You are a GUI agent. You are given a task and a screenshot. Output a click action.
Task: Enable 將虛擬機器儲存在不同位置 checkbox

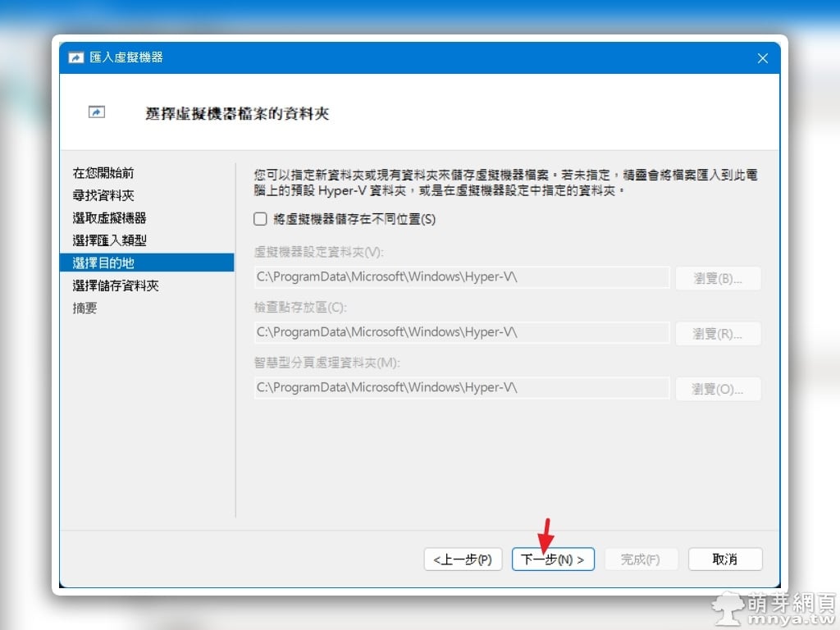point(261,219)
